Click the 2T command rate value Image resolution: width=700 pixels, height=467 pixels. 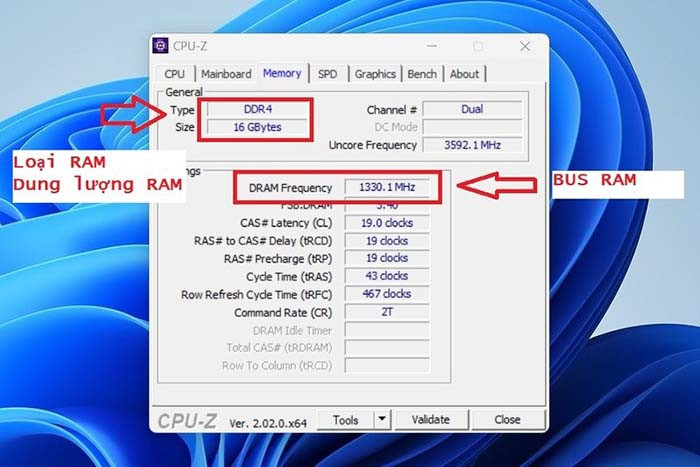pos(387,312)
